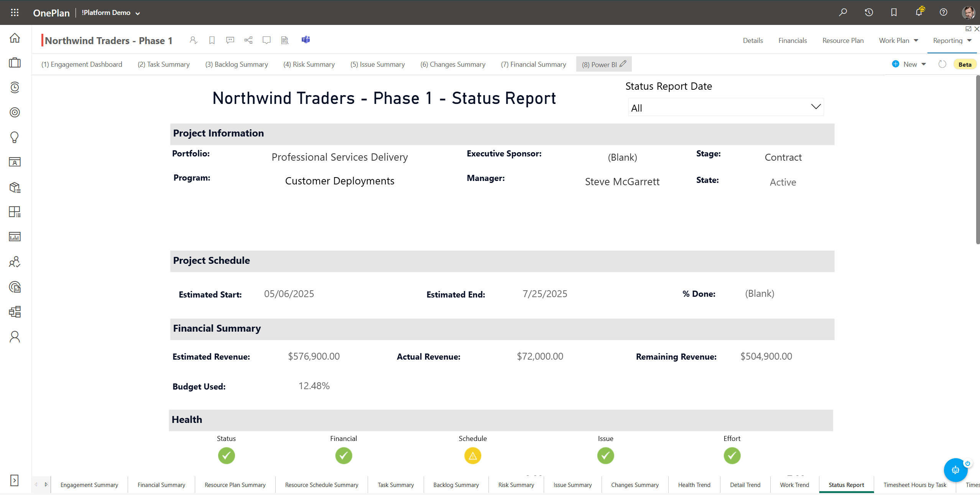Open the comments icon beside plan title
Image resolution: width=980 pixels, height=495 pixels.
pyautogui.click(x=230, y=40)
